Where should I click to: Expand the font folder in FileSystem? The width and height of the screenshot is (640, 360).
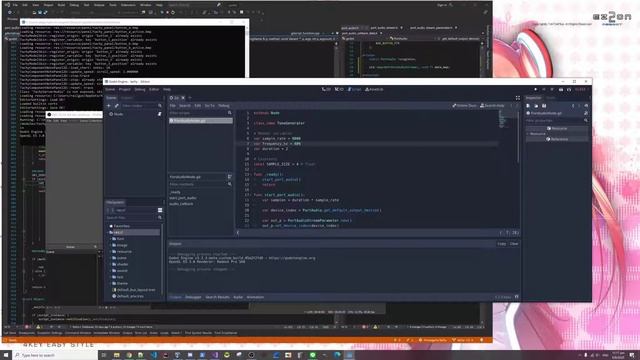click(x=111, y=239)
